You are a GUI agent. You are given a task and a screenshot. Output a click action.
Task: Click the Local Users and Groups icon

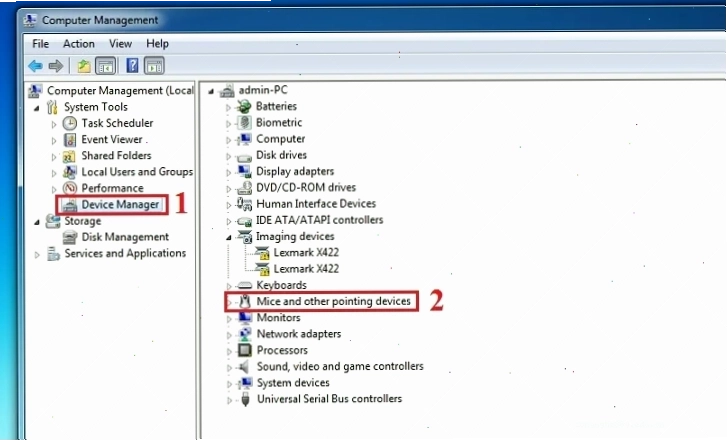[70, 172]
